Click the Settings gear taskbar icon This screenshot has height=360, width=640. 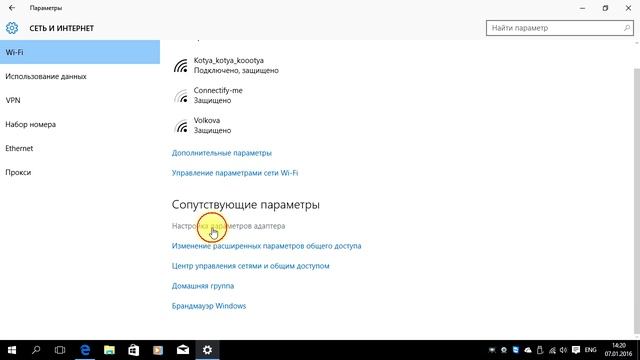[x=207, y=350]
